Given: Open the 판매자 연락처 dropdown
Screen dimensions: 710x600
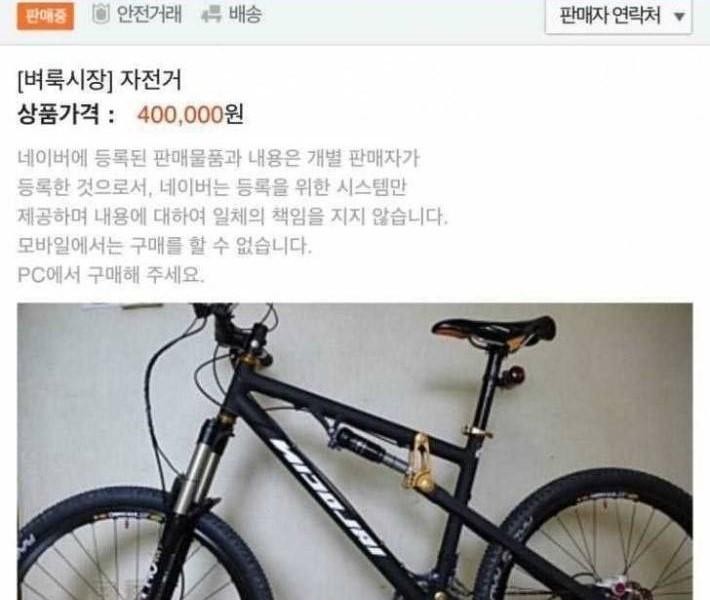Looking at the screenshot, I should tap(619, 16).
